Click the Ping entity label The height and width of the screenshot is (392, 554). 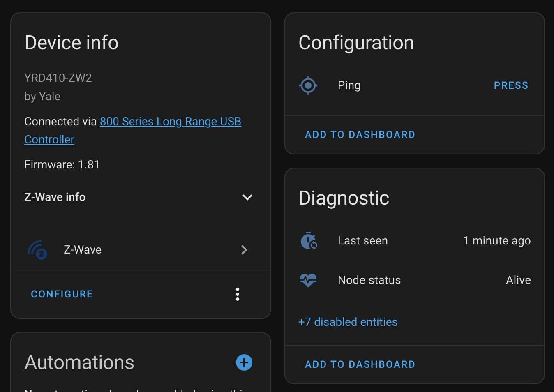pyautogui.click(x=349, y=85)
